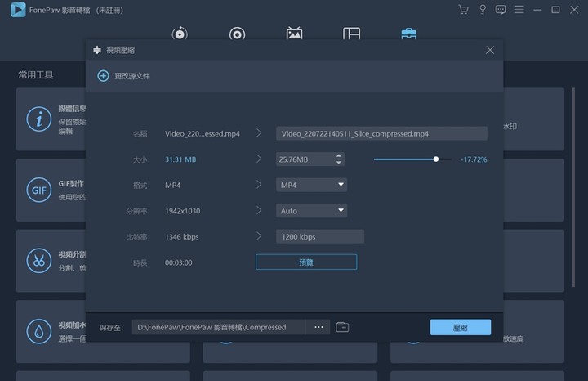Click the 壓縮 compress button

coord(461,327)
